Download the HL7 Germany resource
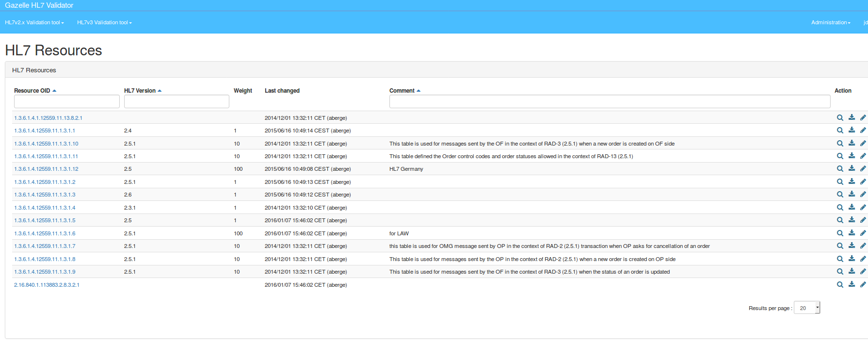 coord(852,169)
